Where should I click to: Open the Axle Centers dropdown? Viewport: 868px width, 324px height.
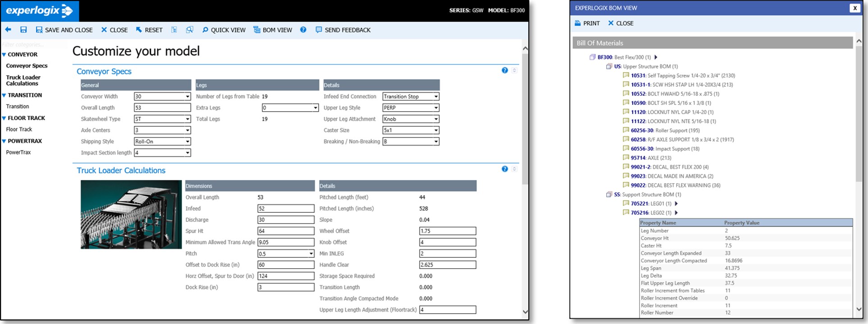162,130
